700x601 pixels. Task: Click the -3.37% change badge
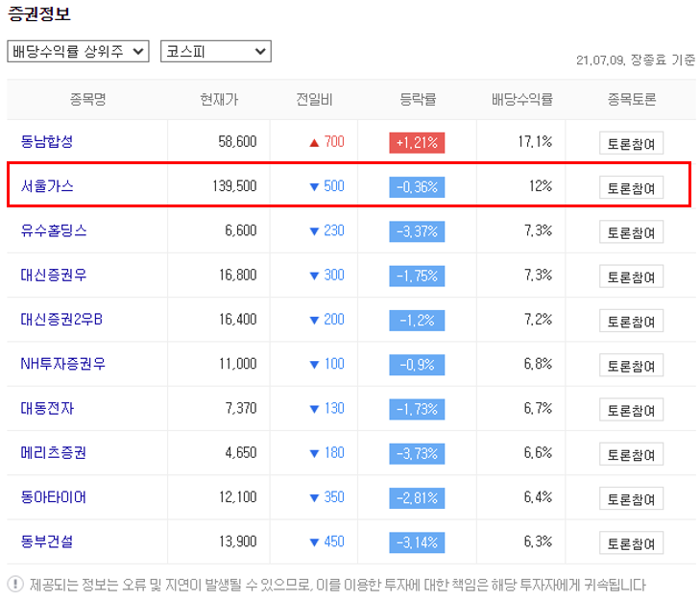tap(417, 231)
